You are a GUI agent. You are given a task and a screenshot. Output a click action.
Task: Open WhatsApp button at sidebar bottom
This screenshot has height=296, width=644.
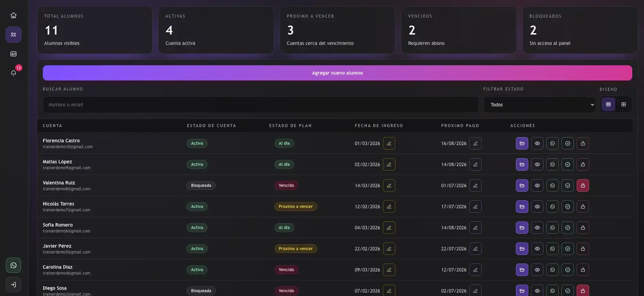point(13,265)
